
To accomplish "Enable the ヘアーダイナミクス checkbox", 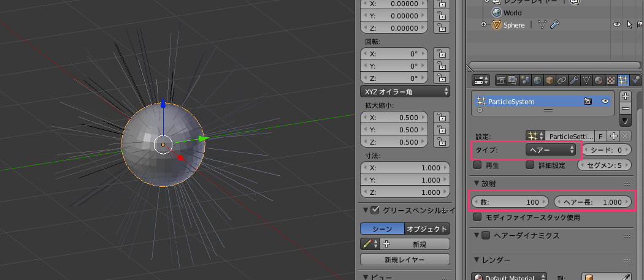I will [x=486, y=235].
